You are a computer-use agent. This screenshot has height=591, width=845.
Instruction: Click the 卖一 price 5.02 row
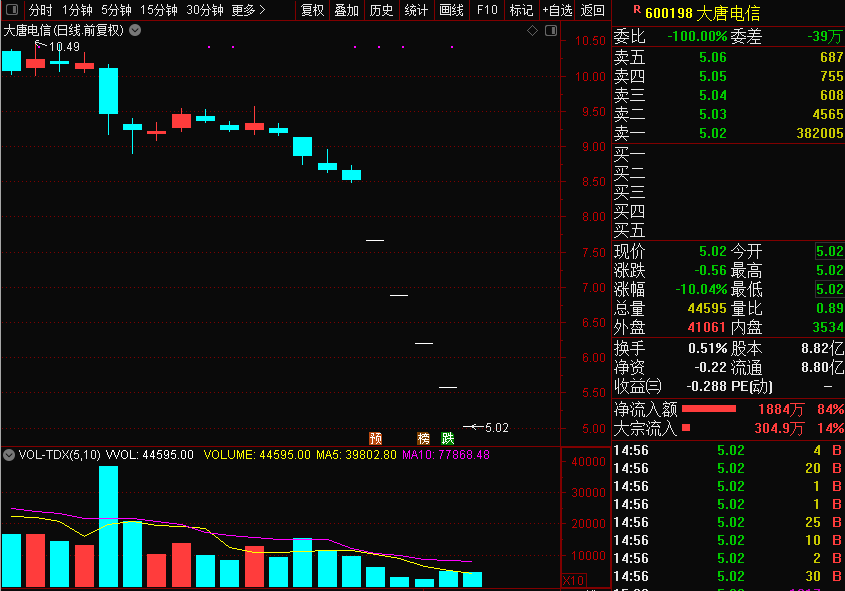[x=729, y=133]
